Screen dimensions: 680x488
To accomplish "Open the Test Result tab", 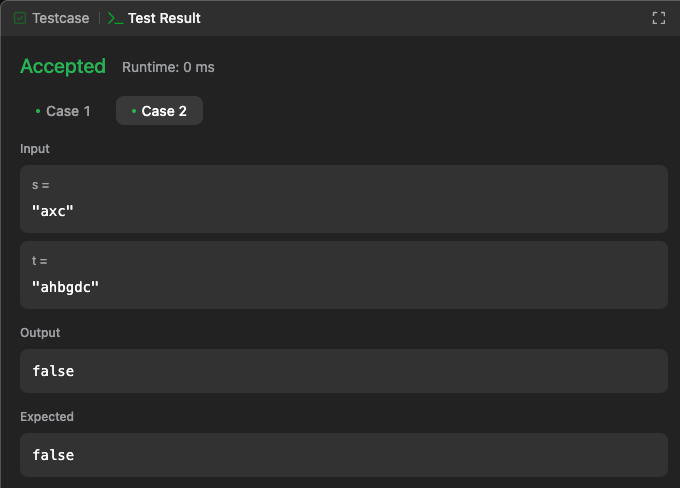I will pos(154,18).
